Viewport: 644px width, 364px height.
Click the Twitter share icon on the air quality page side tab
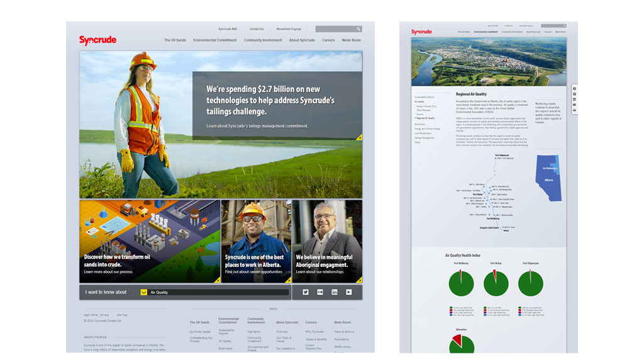tap(575, 94)
